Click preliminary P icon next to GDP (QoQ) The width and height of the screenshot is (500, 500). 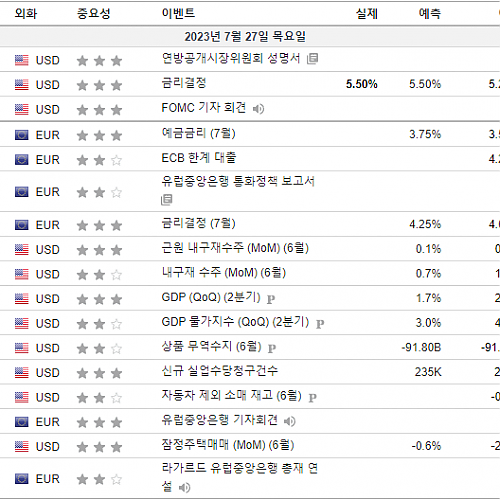coord(271,299)
